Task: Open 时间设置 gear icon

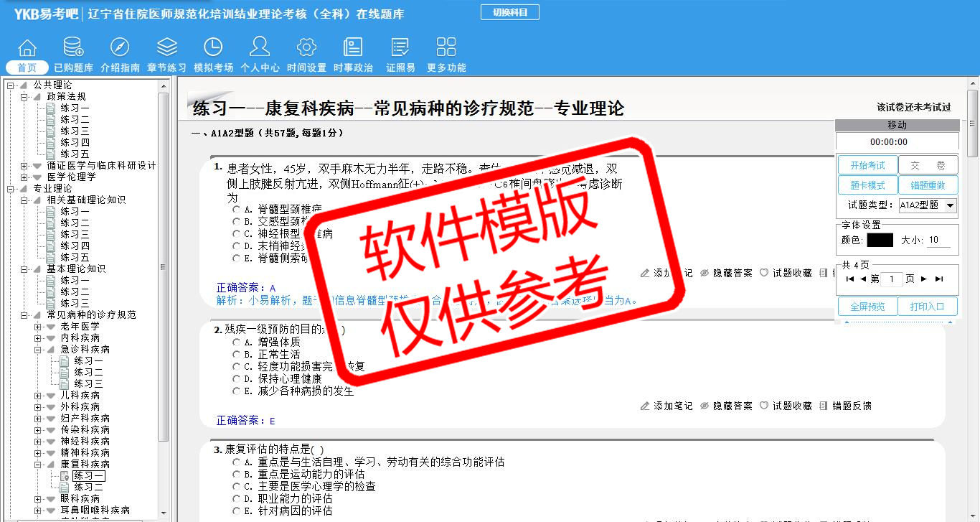Action: pyautogui.click(x=306, y=47)
